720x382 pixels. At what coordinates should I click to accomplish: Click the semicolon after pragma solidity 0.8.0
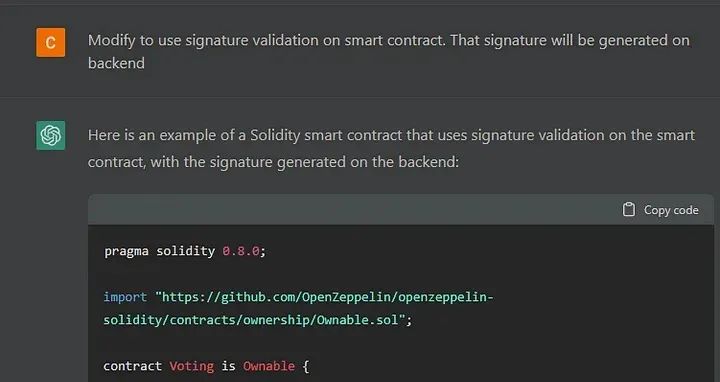(263, 252)
